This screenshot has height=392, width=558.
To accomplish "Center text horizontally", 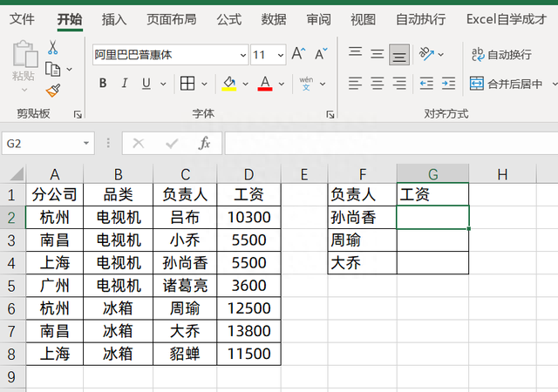I will tap(378, 84).
